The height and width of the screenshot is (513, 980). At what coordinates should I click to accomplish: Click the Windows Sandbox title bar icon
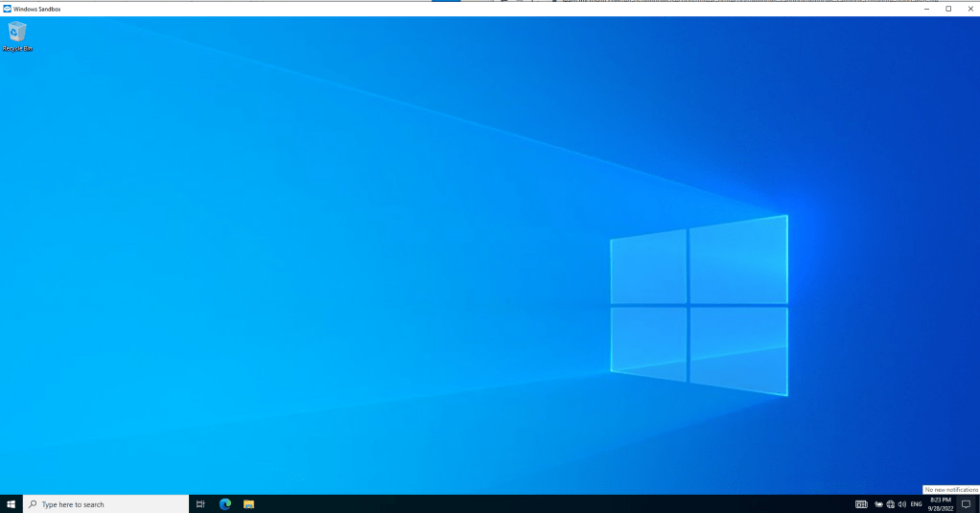click(x=8, y=9)
